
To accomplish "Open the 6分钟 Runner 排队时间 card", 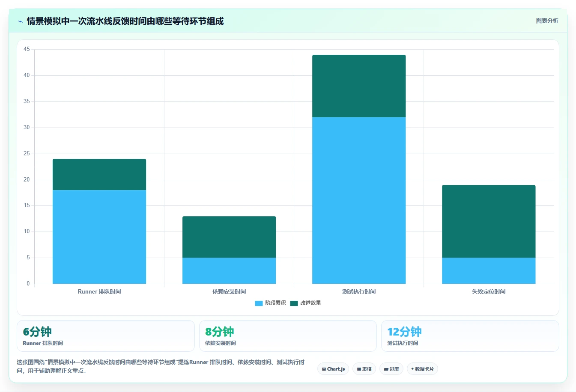I will pos(106,336).
